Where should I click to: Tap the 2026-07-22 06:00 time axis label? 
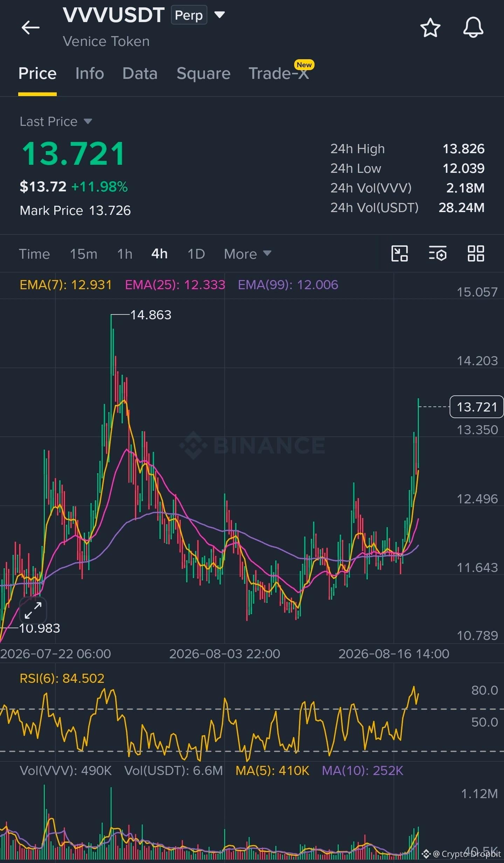[55, 654]
